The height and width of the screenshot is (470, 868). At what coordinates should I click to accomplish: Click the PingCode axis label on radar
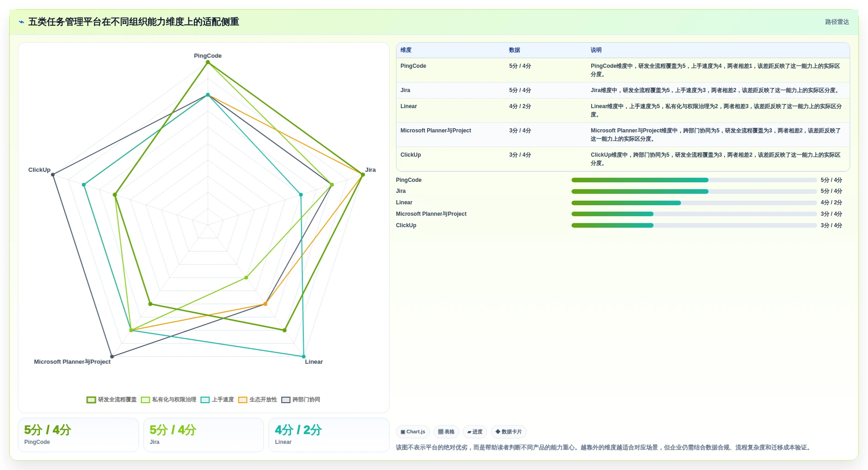coord(208,56)
